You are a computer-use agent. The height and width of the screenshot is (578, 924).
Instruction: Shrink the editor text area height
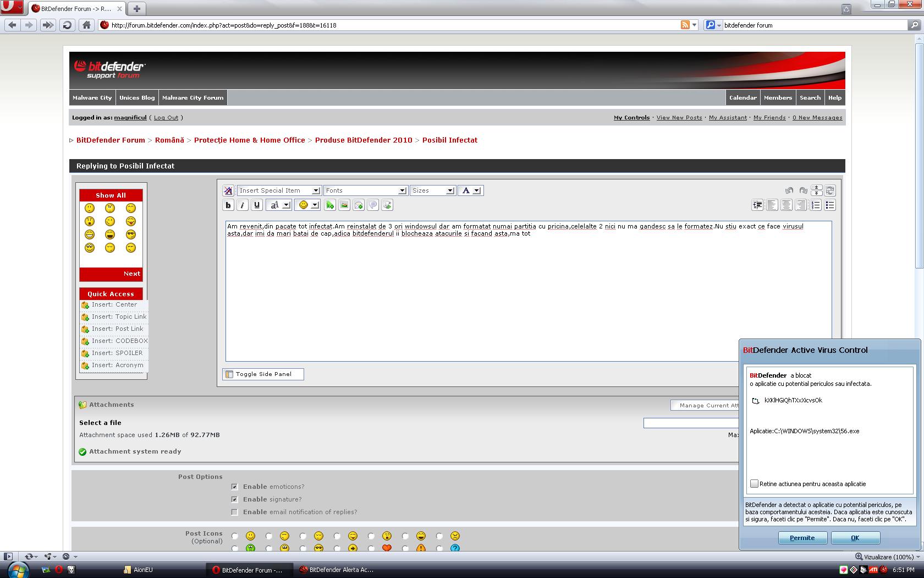[x=817, y=188]
